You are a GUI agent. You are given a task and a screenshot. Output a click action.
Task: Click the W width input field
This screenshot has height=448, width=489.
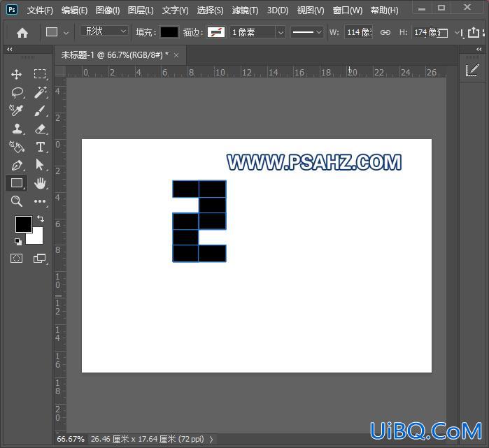358,32
